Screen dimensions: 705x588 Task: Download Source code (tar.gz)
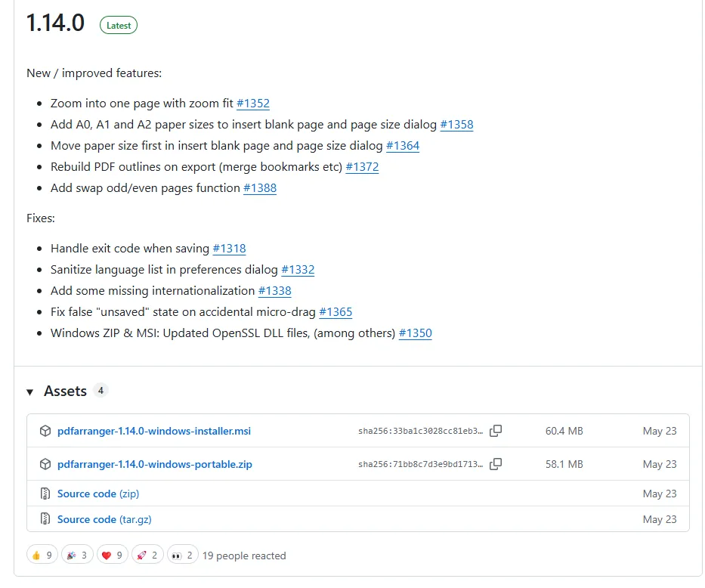click(x=104, y=519)
